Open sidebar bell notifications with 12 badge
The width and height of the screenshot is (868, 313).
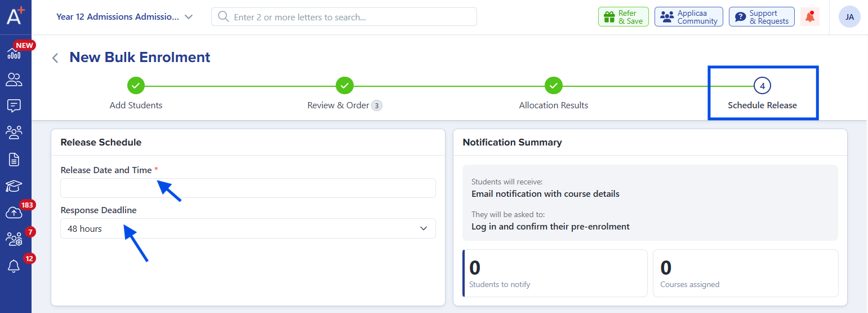[x=14, y=266]
